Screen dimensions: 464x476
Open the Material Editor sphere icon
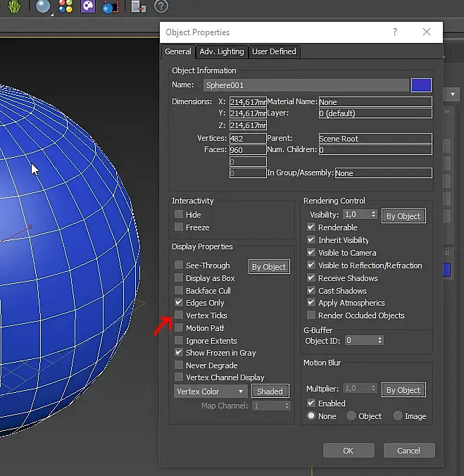point(43,7)
